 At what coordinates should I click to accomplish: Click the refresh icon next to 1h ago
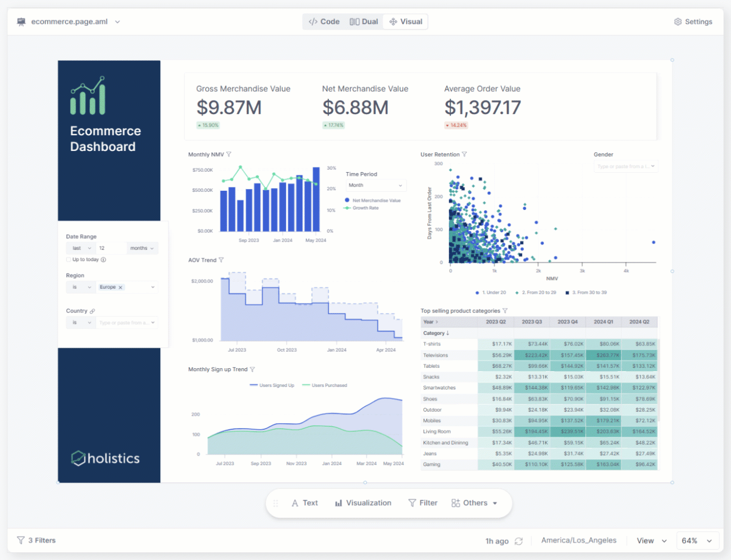[519, 541]
